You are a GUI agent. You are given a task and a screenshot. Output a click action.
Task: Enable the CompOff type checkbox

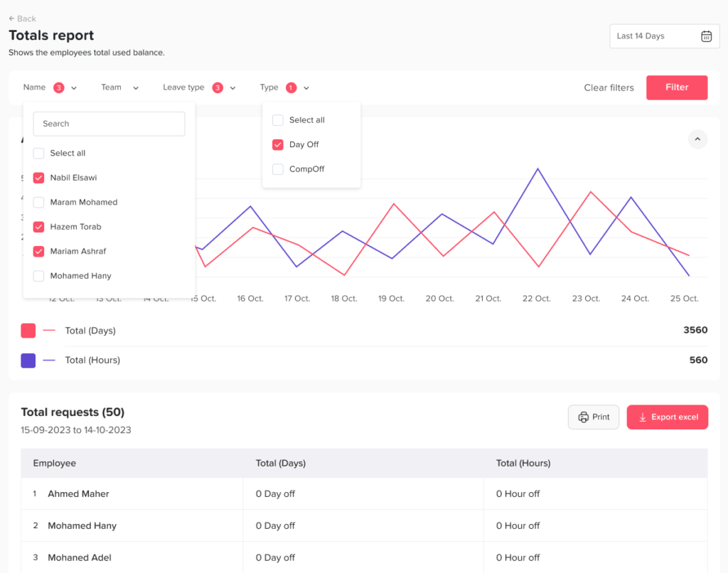[x=278, y=169]
